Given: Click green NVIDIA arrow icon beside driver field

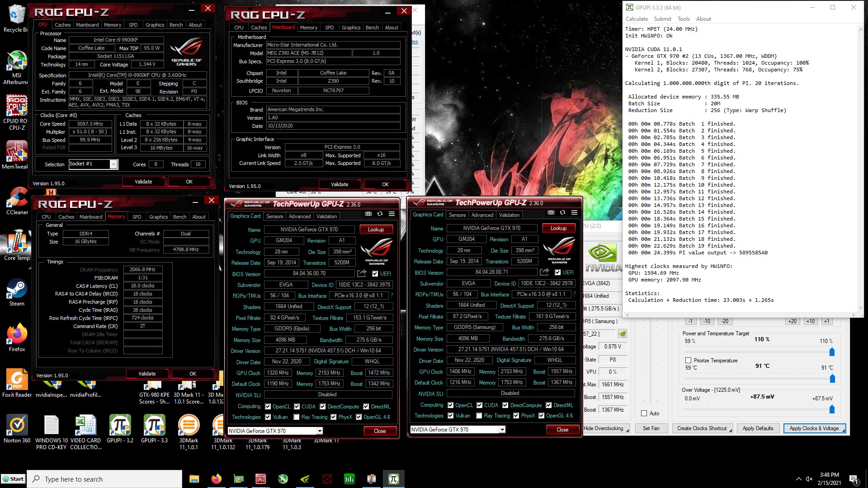Looking at the screenshot, I should coord(623,334).
